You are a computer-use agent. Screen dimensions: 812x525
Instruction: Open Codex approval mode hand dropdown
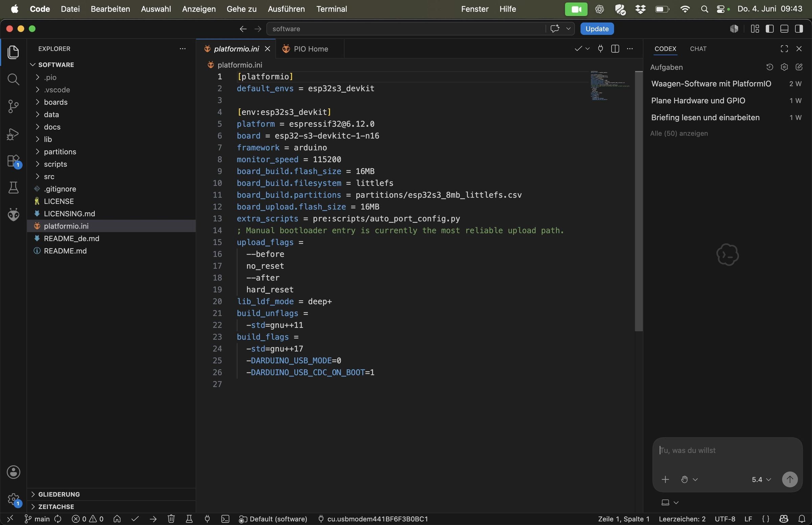(x=689, y=479)
